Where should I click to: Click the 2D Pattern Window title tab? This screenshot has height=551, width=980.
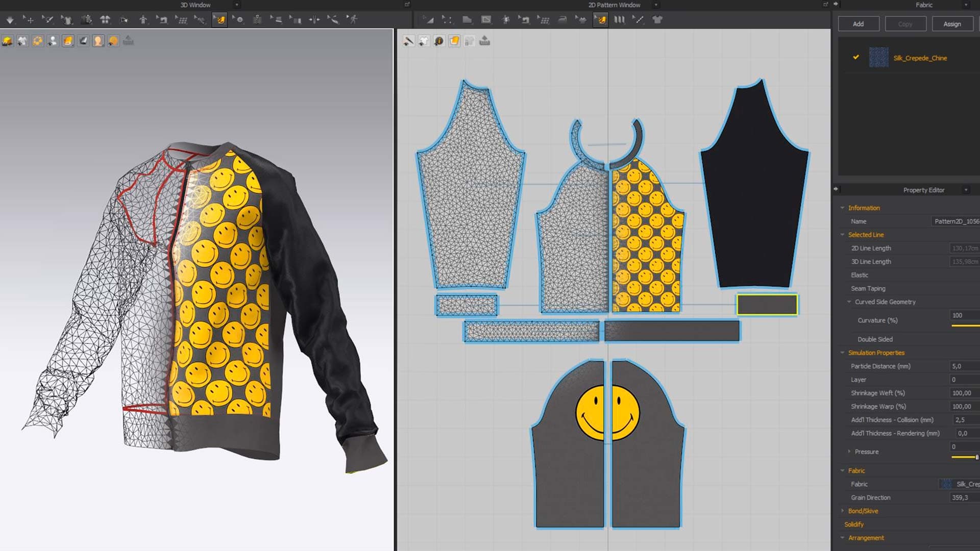coord(614,5)
